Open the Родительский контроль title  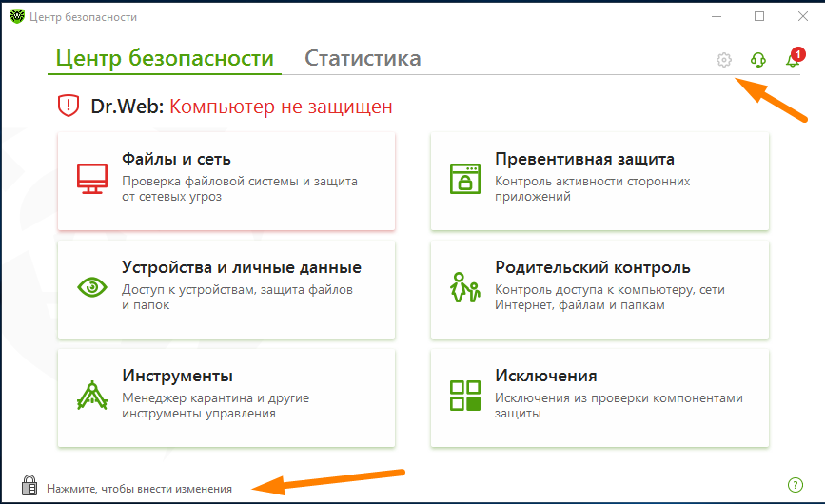(x=593, y=267)
